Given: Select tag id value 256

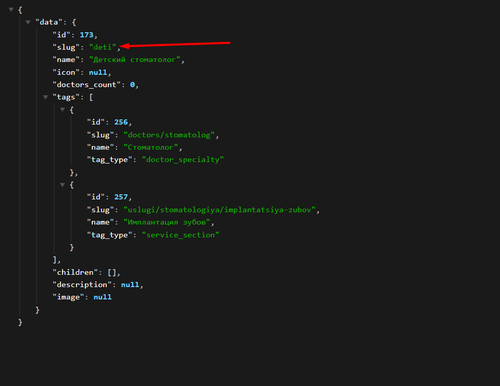Looking at the screenshot, I should point(121,122).
